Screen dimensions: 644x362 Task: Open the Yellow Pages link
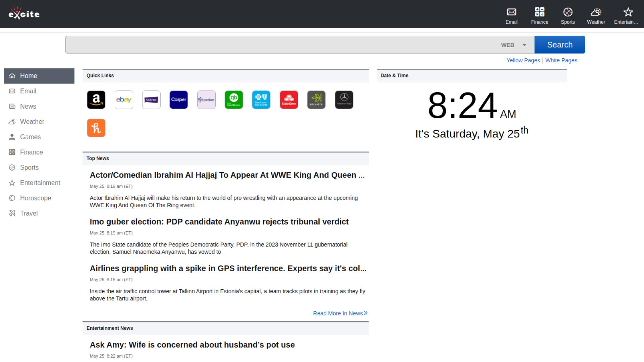523,60
